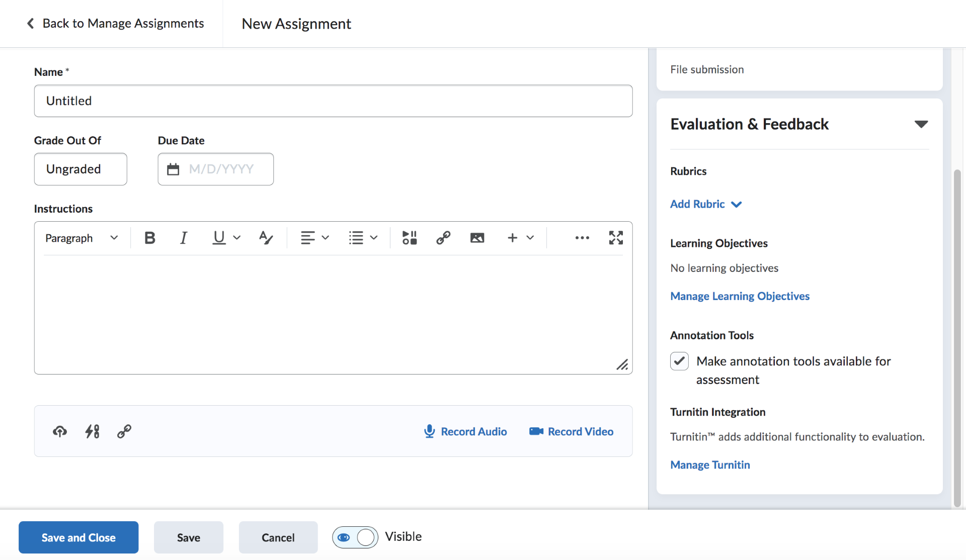Open the text alignment dropdown
This screenshot has height=560, width=966.
314,238
